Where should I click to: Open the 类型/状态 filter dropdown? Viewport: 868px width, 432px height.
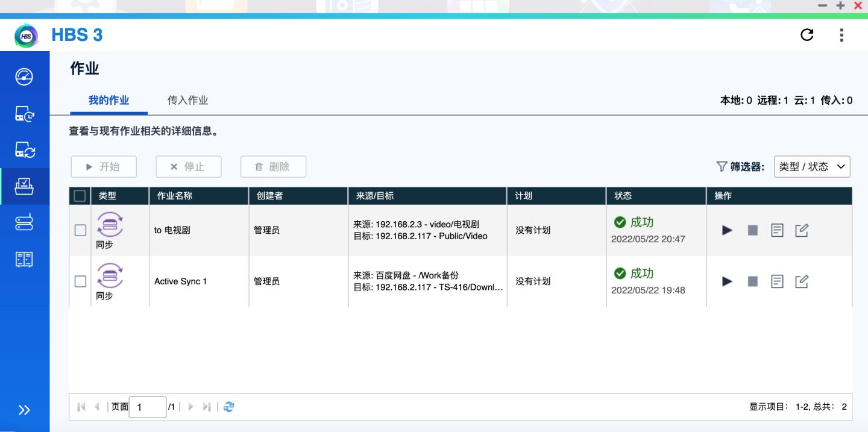(x=812, y=167)
